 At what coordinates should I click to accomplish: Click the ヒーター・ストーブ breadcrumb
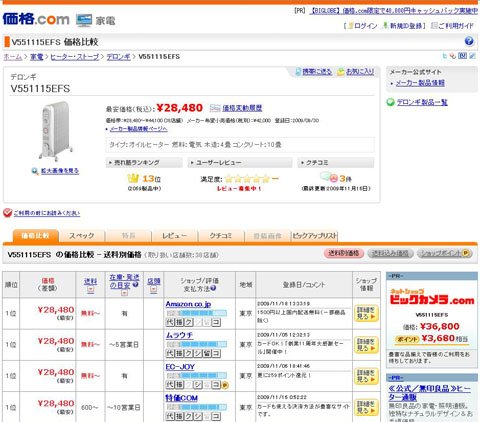pyautogui.click(x=75, y=57)
